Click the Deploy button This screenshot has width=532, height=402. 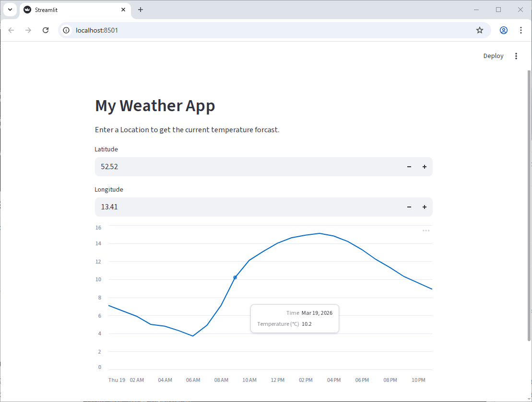point(493,56)
